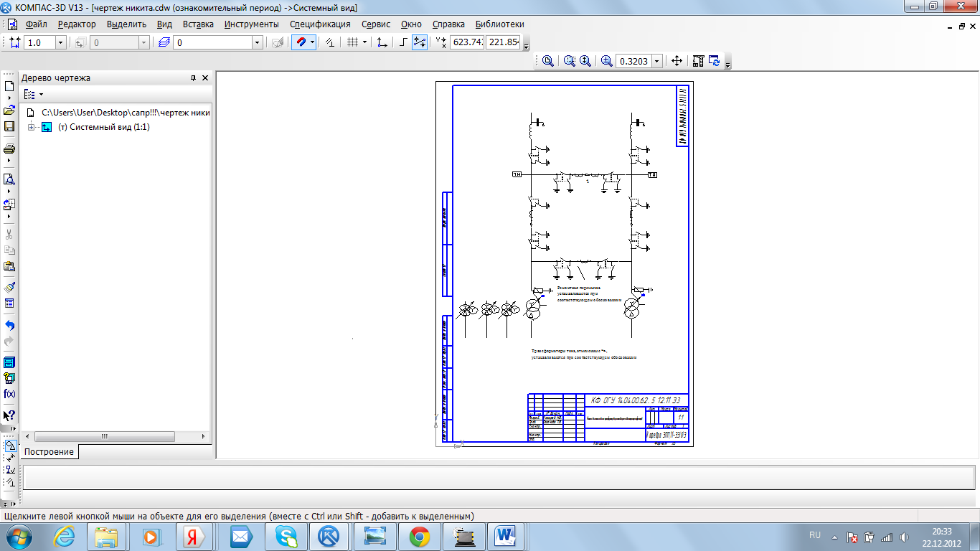The width and height of the screenshot is (980, 551).
Task: Open the Инструменты menu
Action: (x=251, y=24)
